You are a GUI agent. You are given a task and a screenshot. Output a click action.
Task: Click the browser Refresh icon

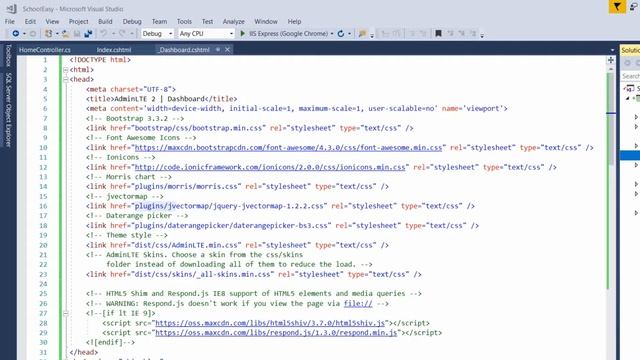341,33
